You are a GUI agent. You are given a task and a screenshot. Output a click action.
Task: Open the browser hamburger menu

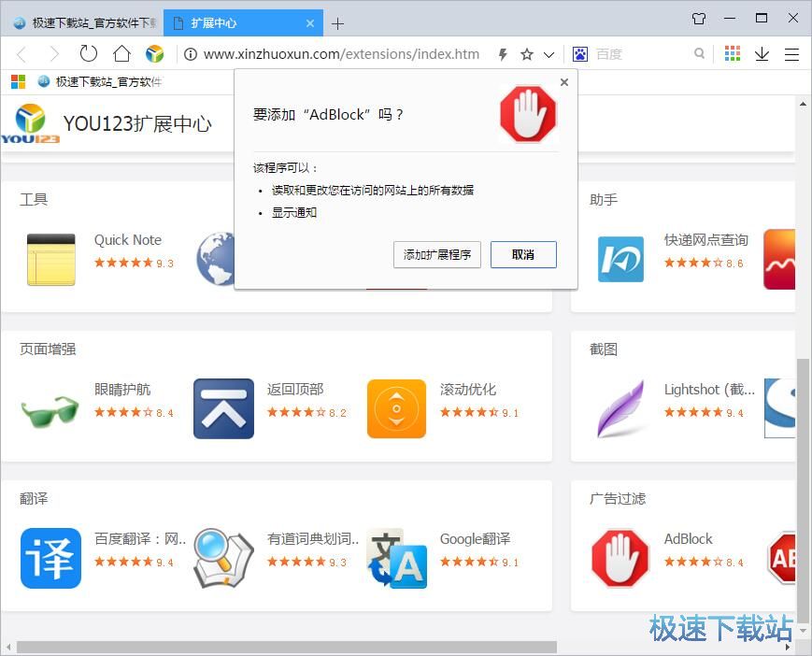tap(791, 54)
